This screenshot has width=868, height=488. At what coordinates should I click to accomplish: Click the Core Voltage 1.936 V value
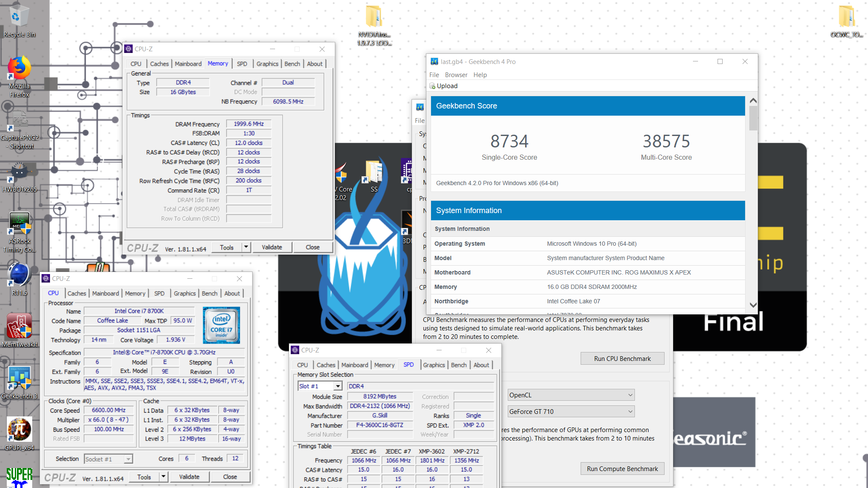point(175,340)
